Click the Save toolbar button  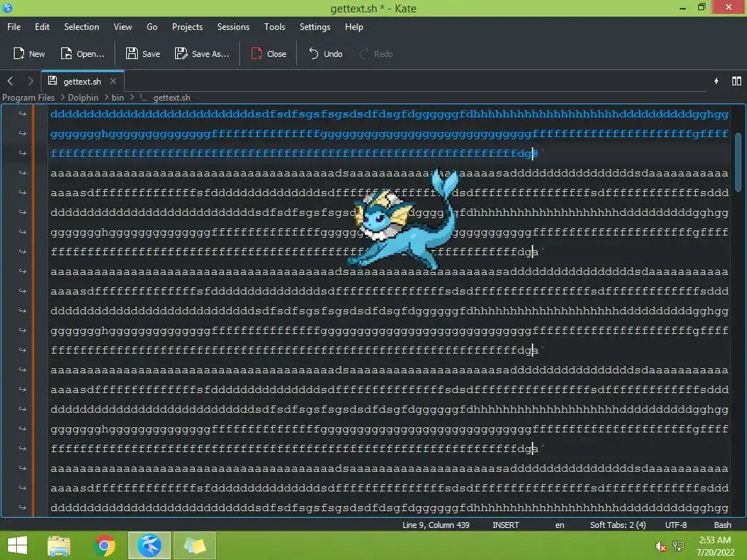(143, 54)
